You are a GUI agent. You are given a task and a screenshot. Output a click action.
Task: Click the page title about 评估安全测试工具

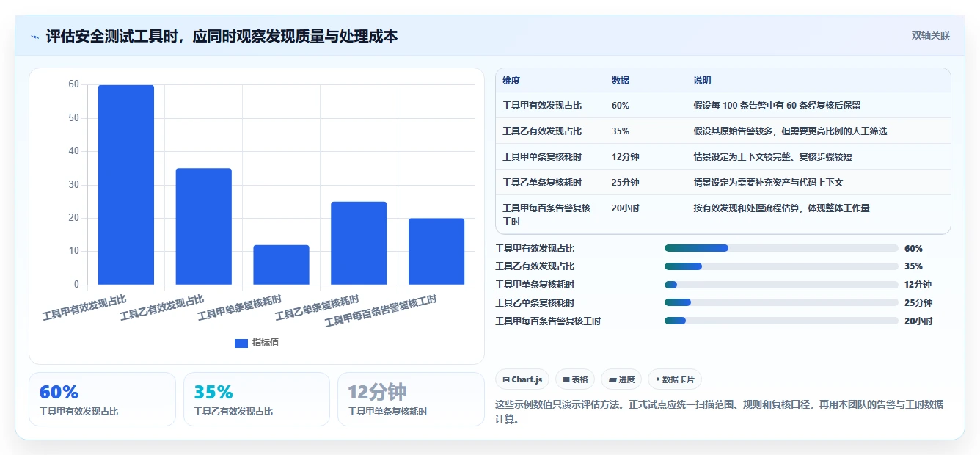coord(222,36)
